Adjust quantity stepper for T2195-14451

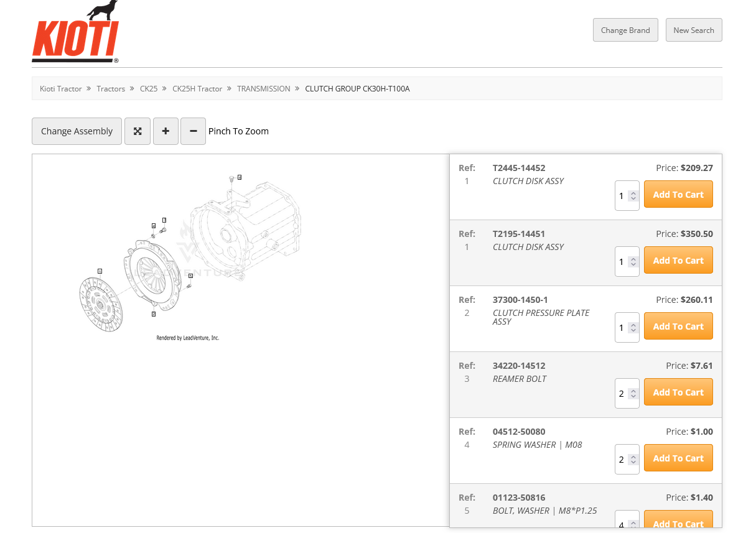633,262
